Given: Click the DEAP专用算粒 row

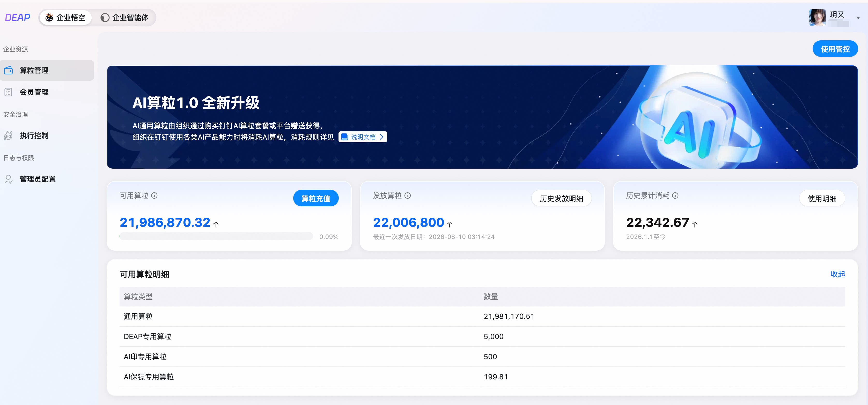Looking at the screenshot, I should [482, 337].
